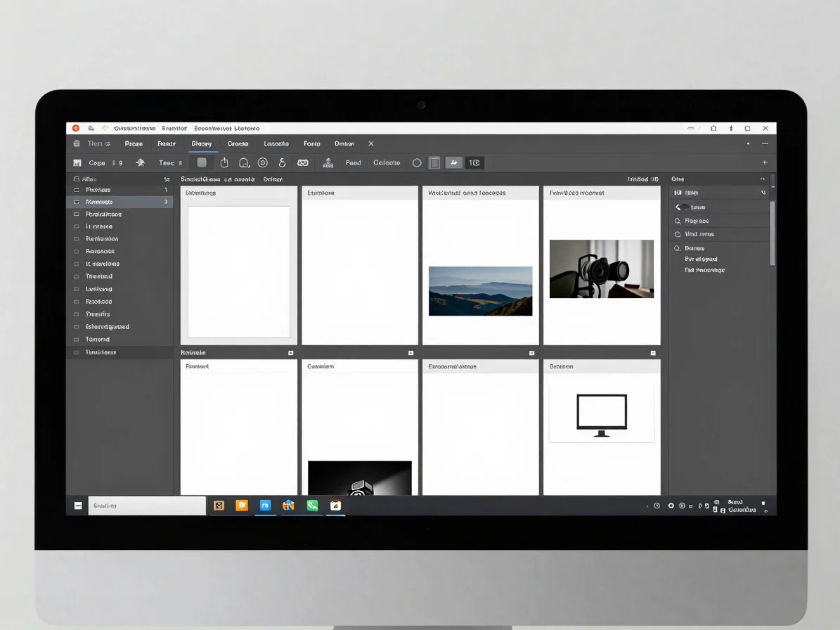This screenshot has width=840, height=630.
Task: Click the linked-loop icon in the toolbar
Action: pyautogui.click(x=303, y=163)
